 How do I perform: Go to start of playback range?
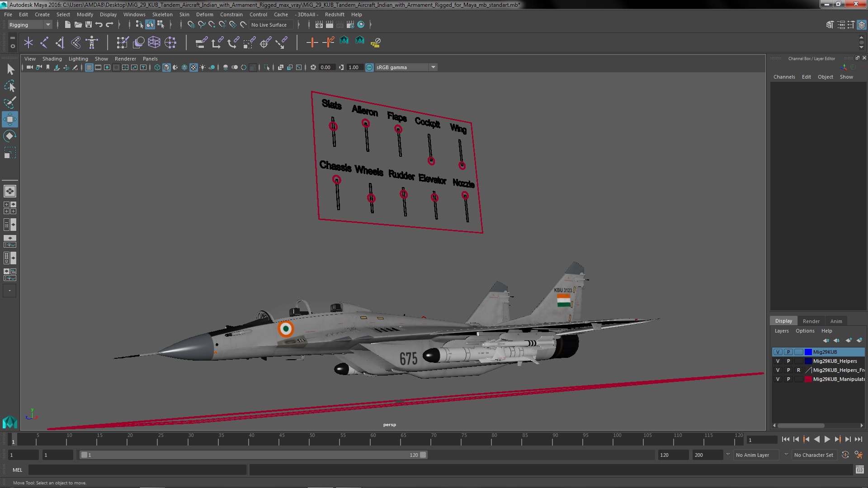coord(785,439)
